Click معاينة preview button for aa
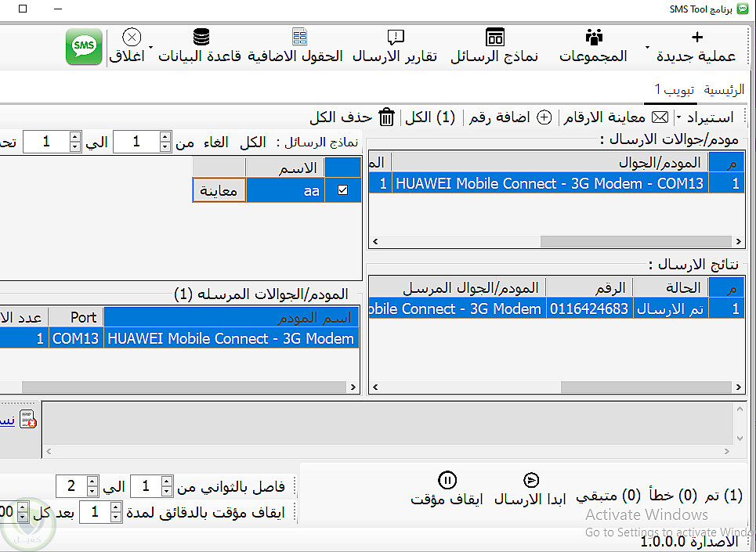This screenshot has width=756, height=552. pos(219,190)
